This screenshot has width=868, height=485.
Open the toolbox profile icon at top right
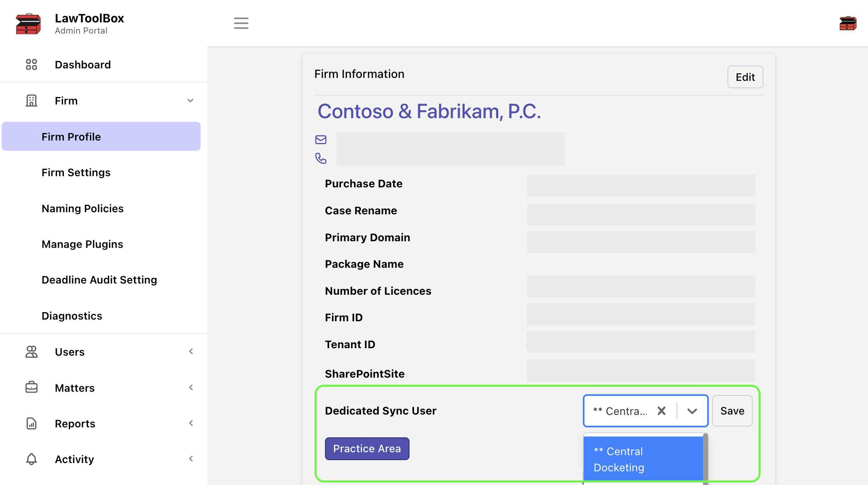click(x=848, y=23)
